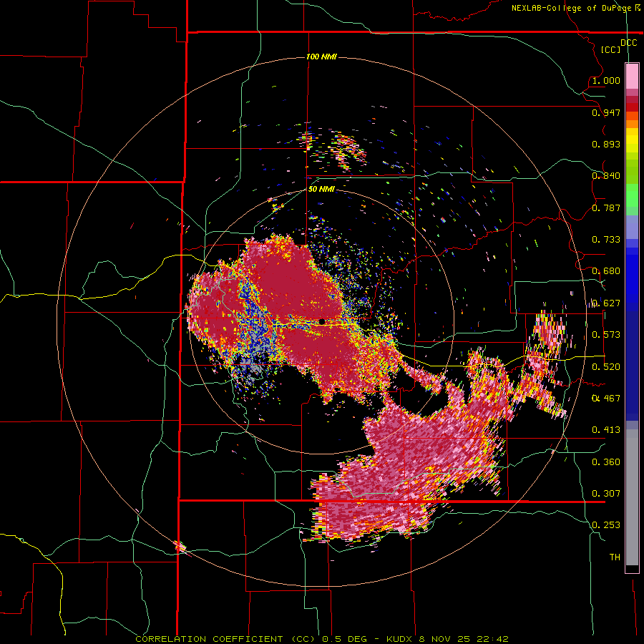
Task: Click the 0.573 scale value
Action: coord(606,335)
